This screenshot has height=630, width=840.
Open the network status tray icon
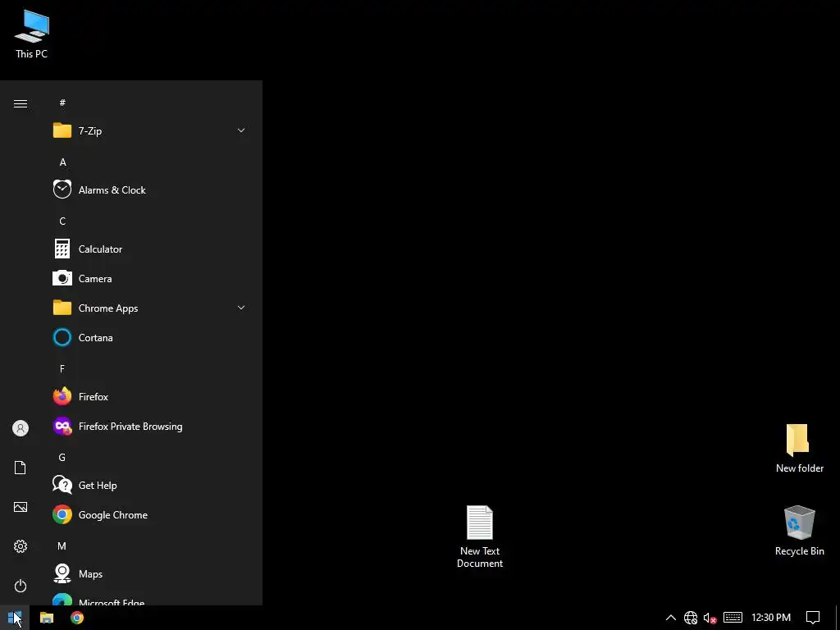pos(691,618)
